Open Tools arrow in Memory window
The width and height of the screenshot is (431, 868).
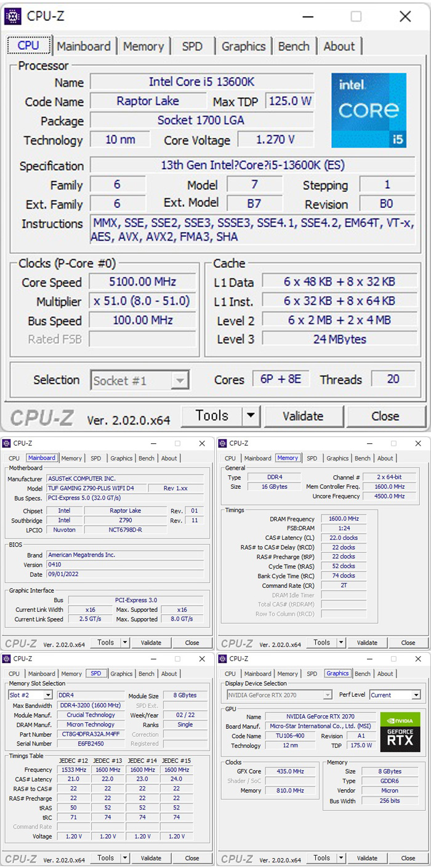(341, 643)
